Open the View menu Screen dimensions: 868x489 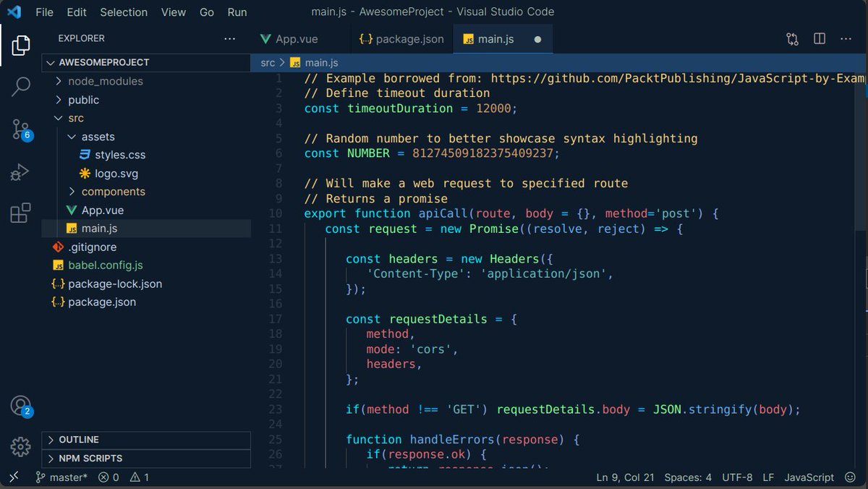174,12
